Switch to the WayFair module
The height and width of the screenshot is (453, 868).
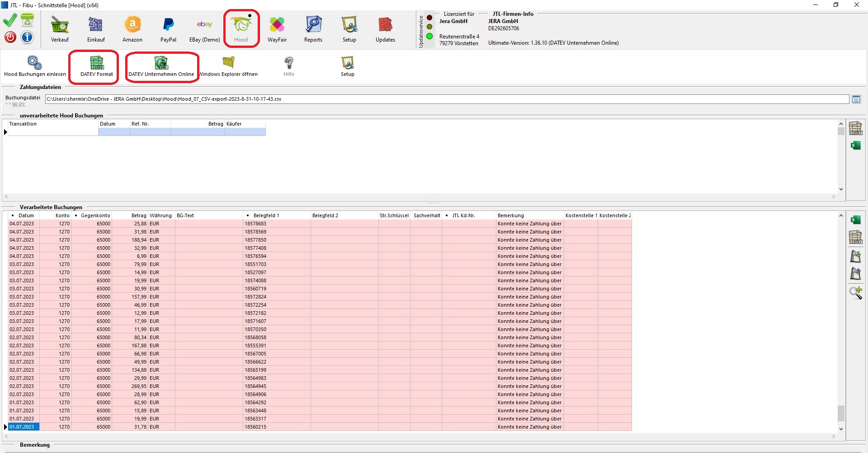[x=277, y=29]
